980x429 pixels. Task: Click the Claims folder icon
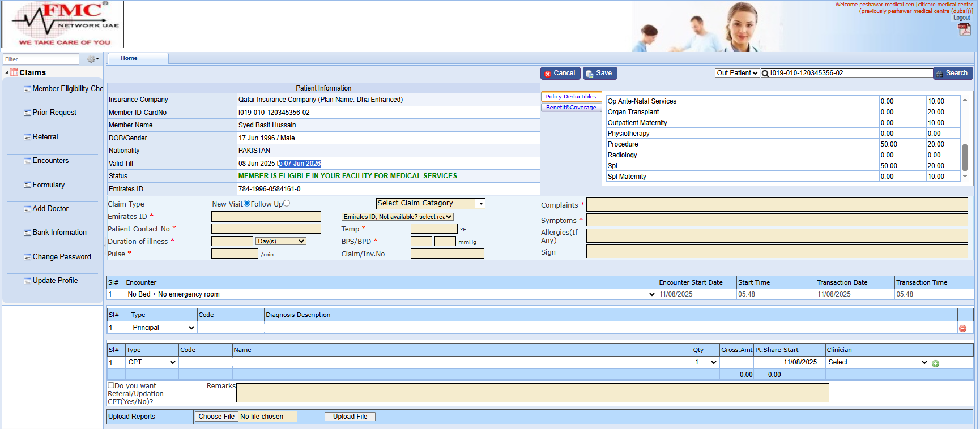point(14,72)
